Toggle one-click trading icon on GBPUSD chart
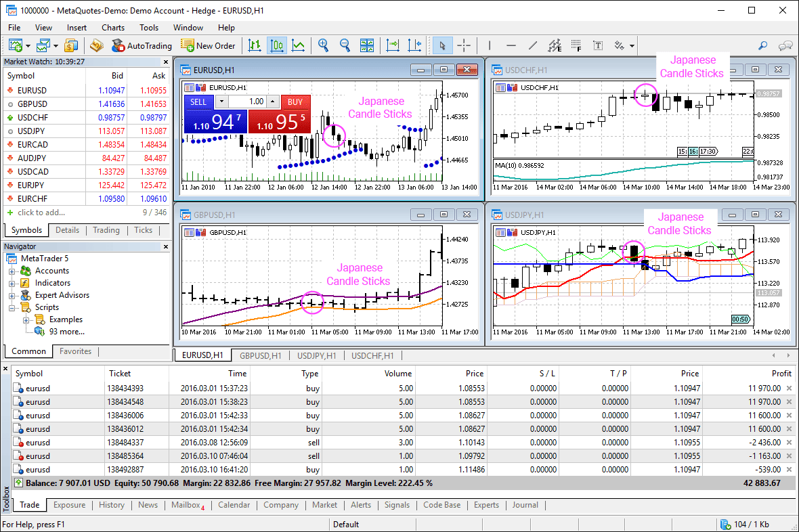This screenshot has height=532, width=799. click(x=201, y=232)
